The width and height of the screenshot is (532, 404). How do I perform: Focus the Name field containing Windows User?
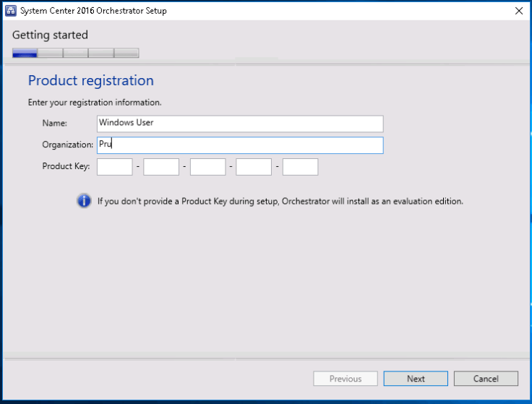tap(239, 124)
